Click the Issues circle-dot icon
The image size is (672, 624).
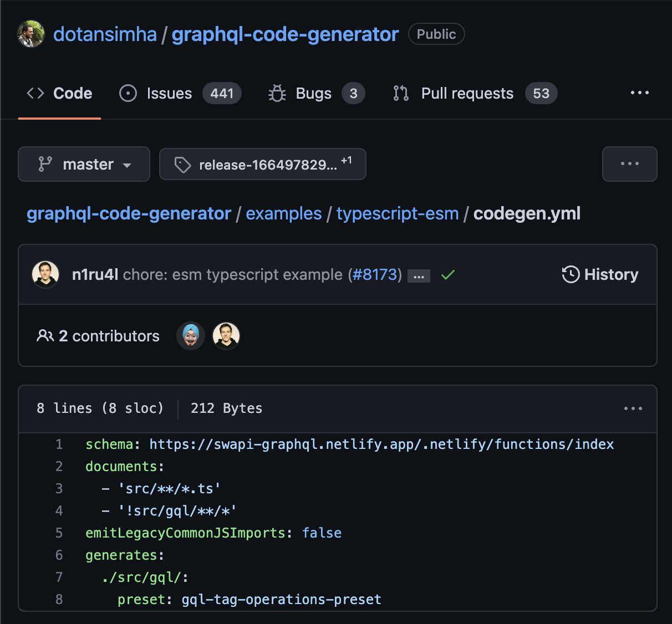(128, 93)
